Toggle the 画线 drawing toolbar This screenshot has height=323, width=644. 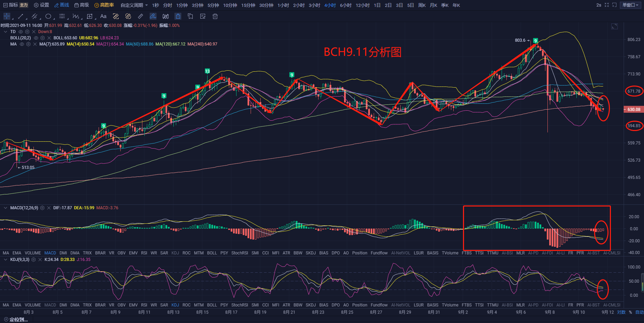tap(62, 5)
